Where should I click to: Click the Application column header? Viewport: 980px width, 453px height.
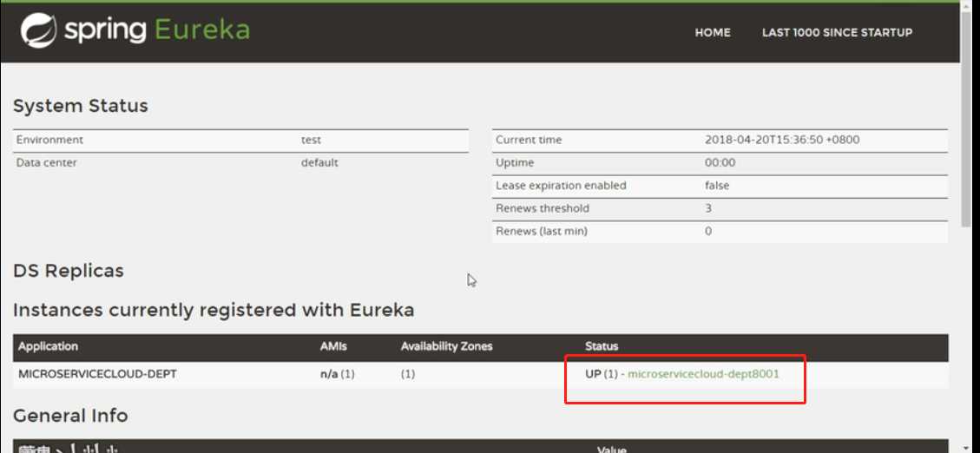point(48,346)
